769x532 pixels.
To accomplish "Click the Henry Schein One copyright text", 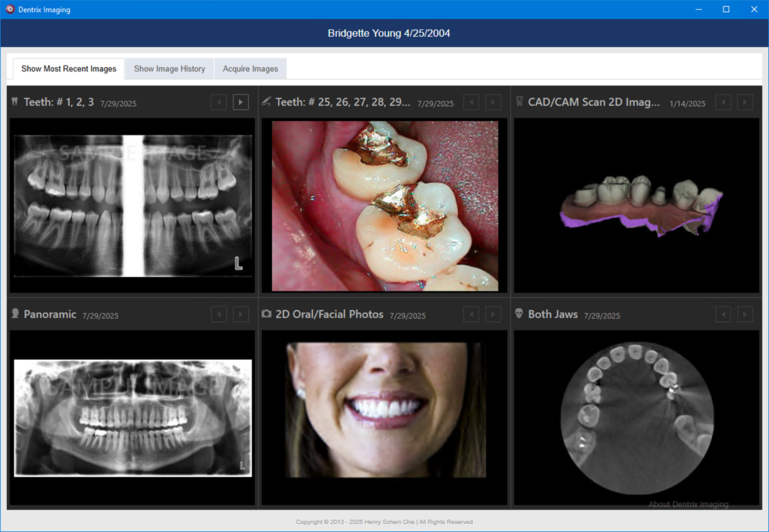I will [x=384, y=522].
